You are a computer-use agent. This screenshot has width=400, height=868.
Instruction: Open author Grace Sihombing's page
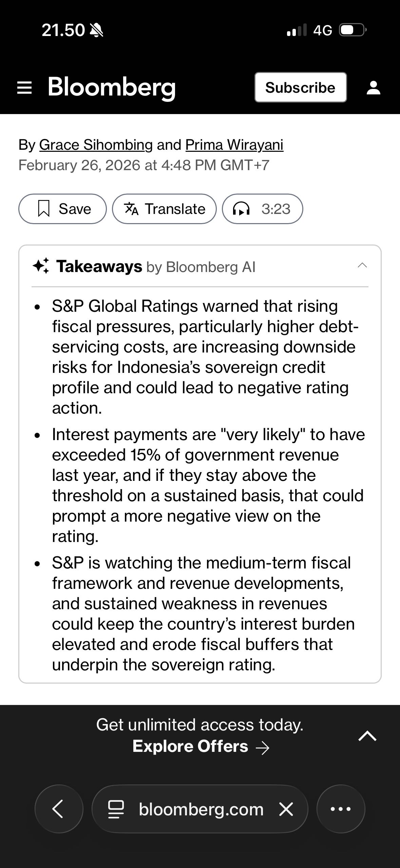tap(96, 145)
